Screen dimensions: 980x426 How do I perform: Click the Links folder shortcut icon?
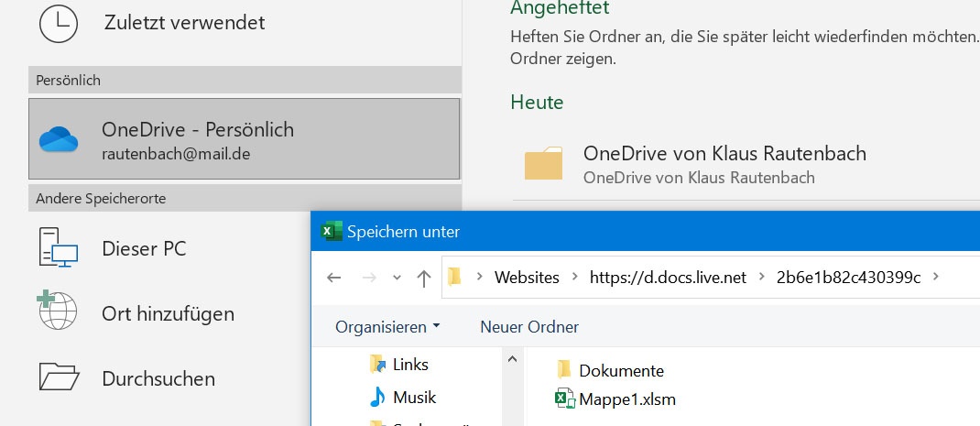[376, 364]
